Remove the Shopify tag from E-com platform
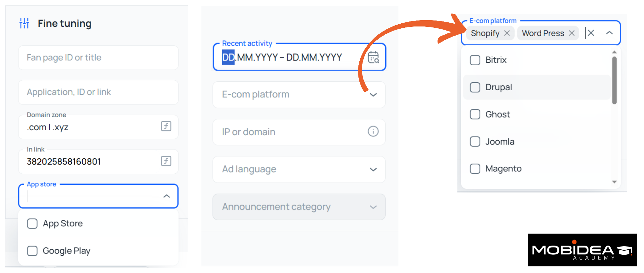The height and width of the screenshot is (273, 644). click(507, 33)
